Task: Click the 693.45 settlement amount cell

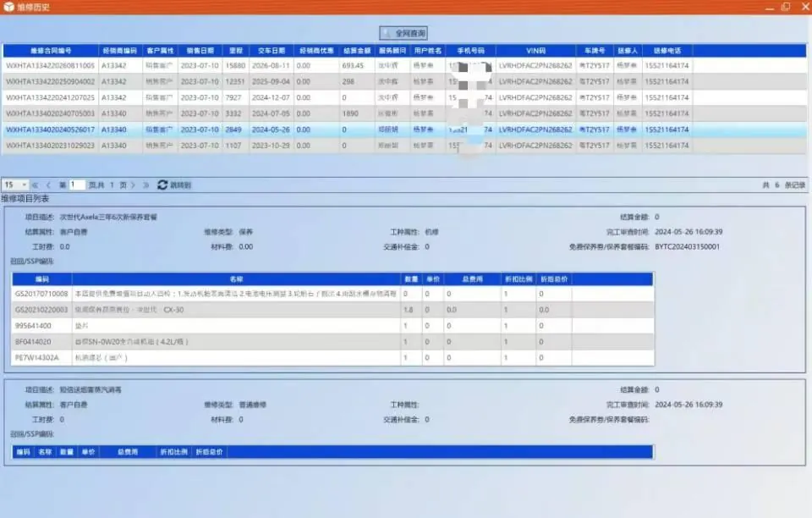Action: [x=357, y=66]
